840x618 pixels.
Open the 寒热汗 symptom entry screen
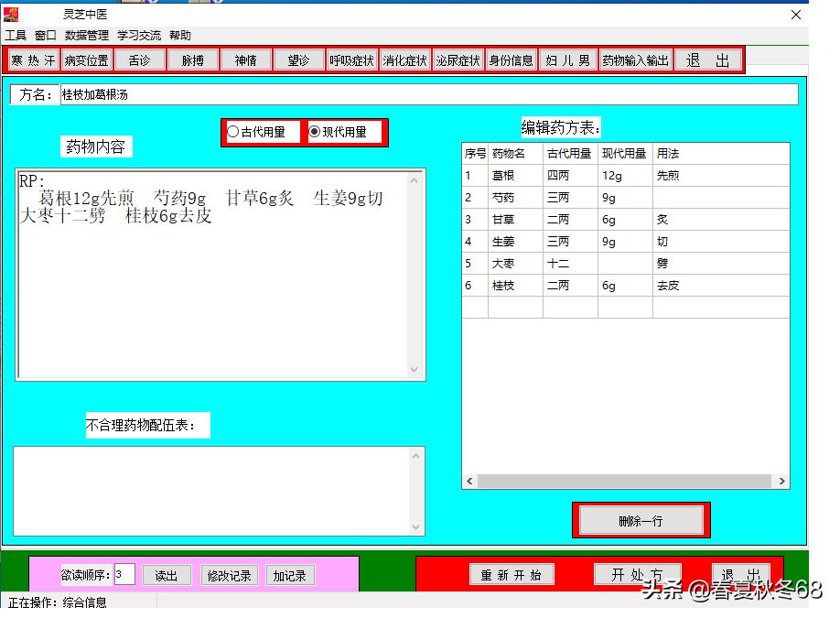(33, 60)
